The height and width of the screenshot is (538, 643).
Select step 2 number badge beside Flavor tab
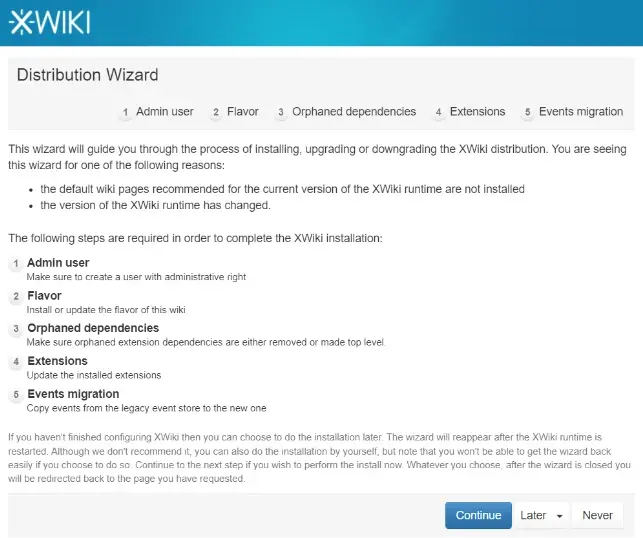[x=216, y=112]
